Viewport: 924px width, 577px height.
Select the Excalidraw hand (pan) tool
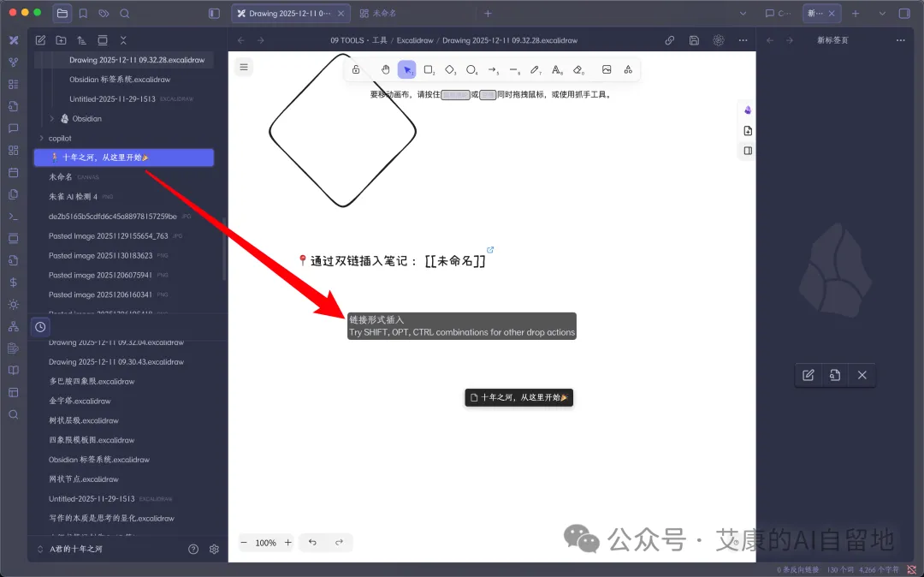tap(385, 69)
